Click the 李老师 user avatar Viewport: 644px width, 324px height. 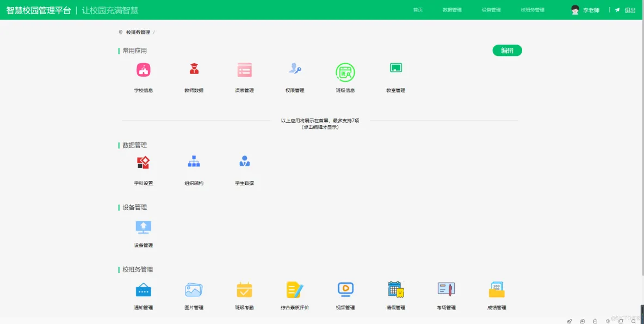[x=575, y=10]
